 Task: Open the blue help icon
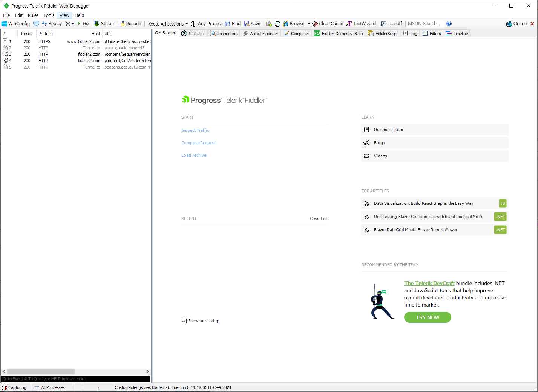449,24
